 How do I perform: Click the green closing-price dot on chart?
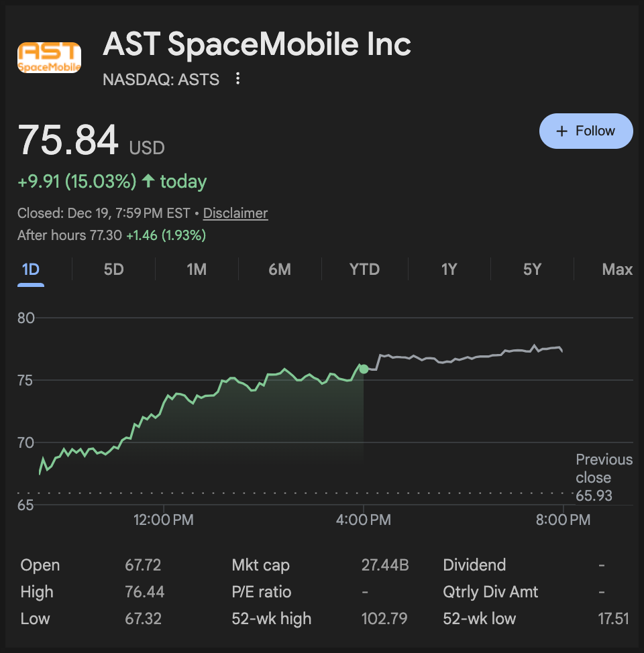[x=364, y=369]
